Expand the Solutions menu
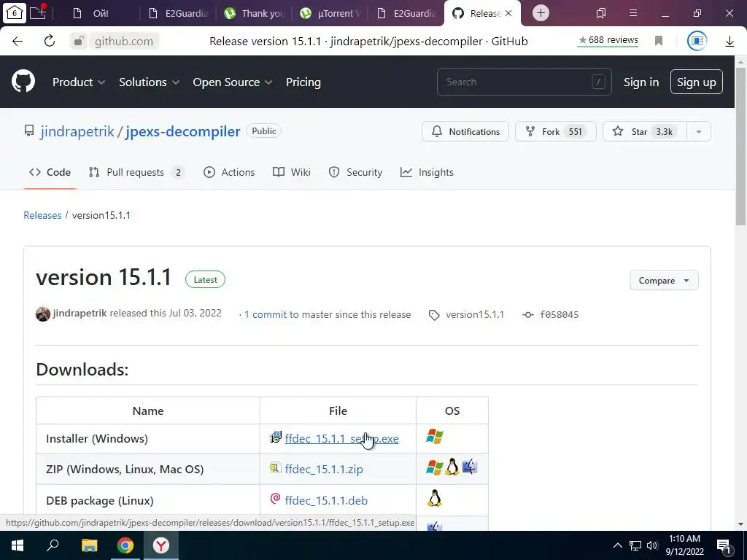The height and width of the screenshot is (560, 747). 149,82
